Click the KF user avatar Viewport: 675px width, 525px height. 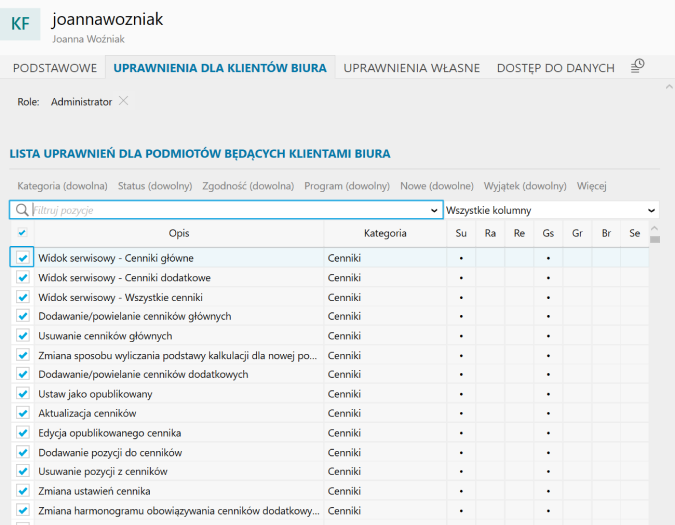coord(20,24)
